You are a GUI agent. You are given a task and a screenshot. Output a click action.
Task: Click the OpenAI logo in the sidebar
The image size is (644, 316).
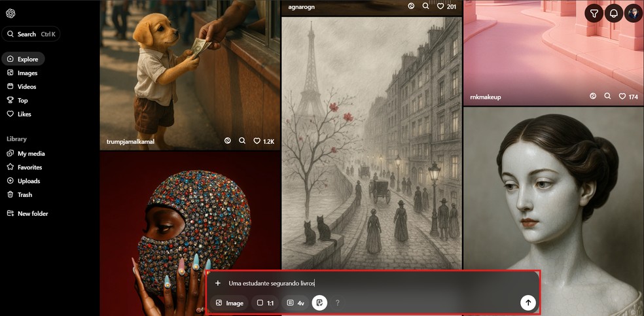click(x=10, y=14)
